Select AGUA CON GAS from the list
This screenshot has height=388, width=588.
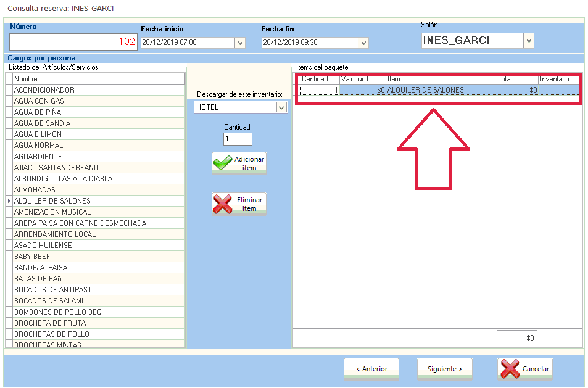pos(39,101)
